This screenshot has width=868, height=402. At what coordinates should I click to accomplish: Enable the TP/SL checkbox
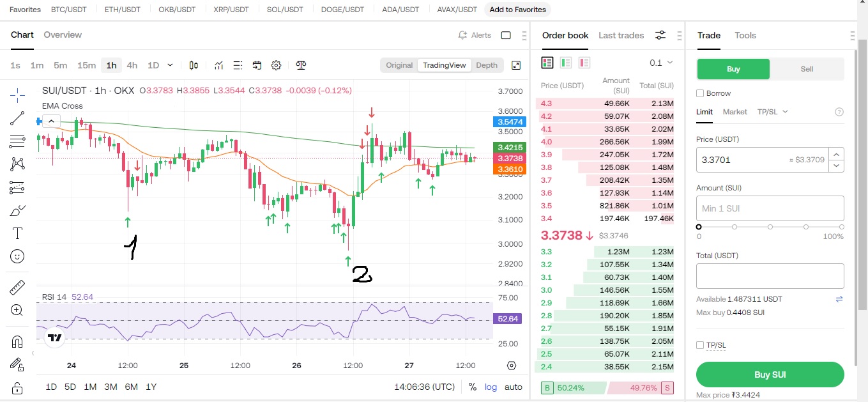pos(700,345)
